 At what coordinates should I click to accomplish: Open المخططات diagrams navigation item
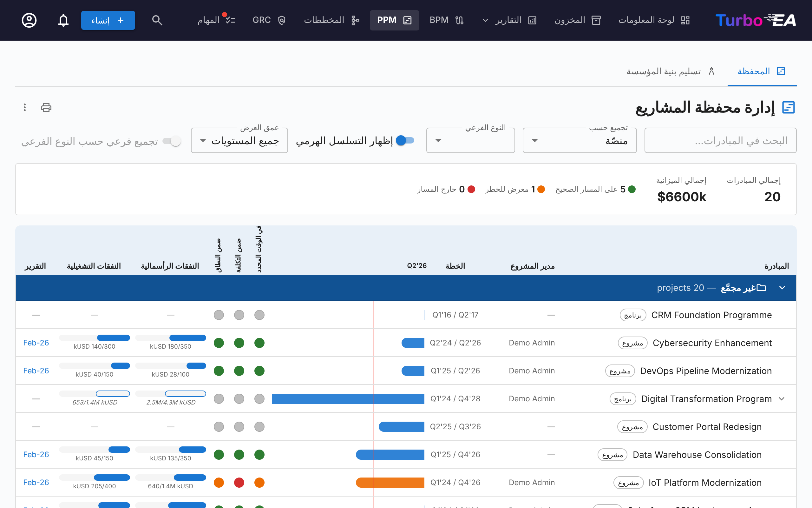[x=331, y=20]
